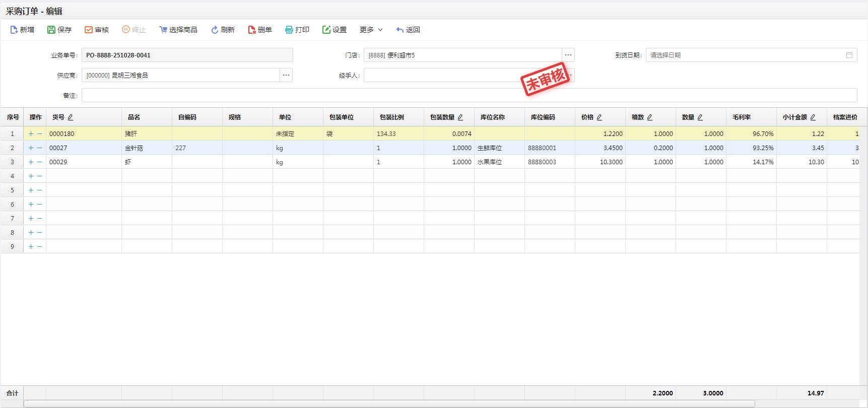Open the 到货日期 calendar picker
Image resolution: width=868 pixels, height=408 pixels.
tap(849, 55)
